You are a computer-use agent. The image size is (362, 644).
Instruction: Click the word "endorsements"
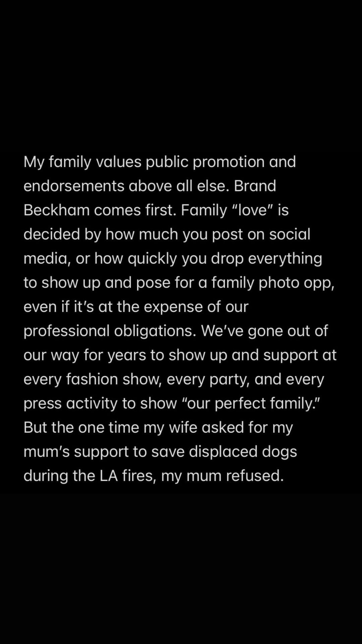pyautogui.click(x=74, y=186)
